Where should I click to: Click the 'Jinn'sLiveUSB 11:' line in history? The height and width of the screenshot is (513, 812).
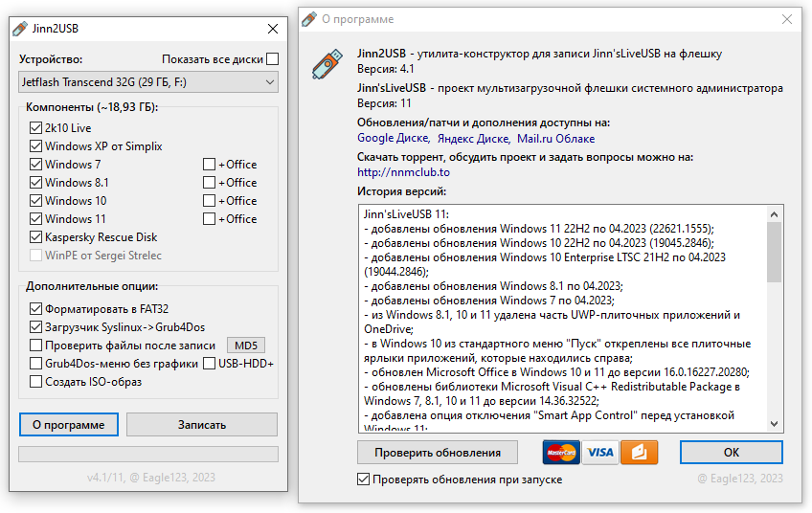(x=406, y=214)
